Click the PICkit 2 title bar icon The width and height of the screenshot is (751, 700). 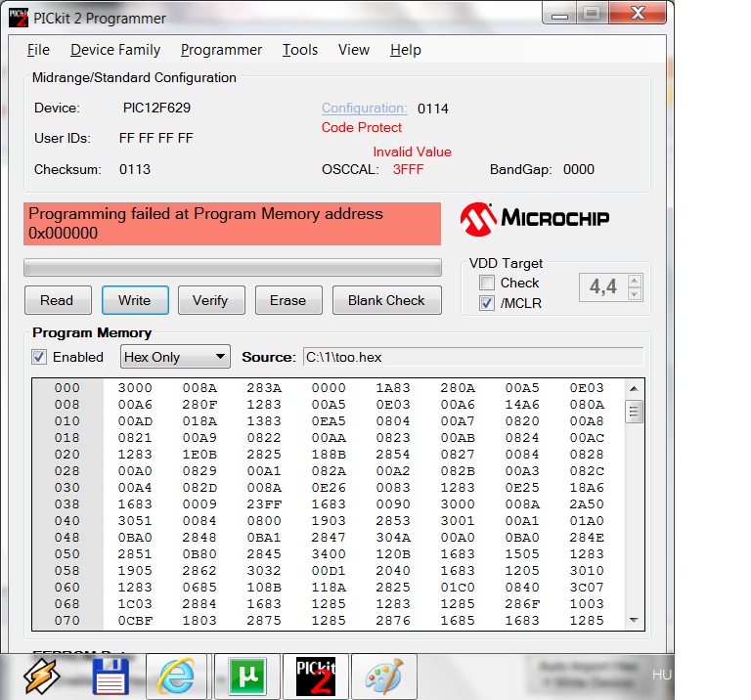point(19,19)
